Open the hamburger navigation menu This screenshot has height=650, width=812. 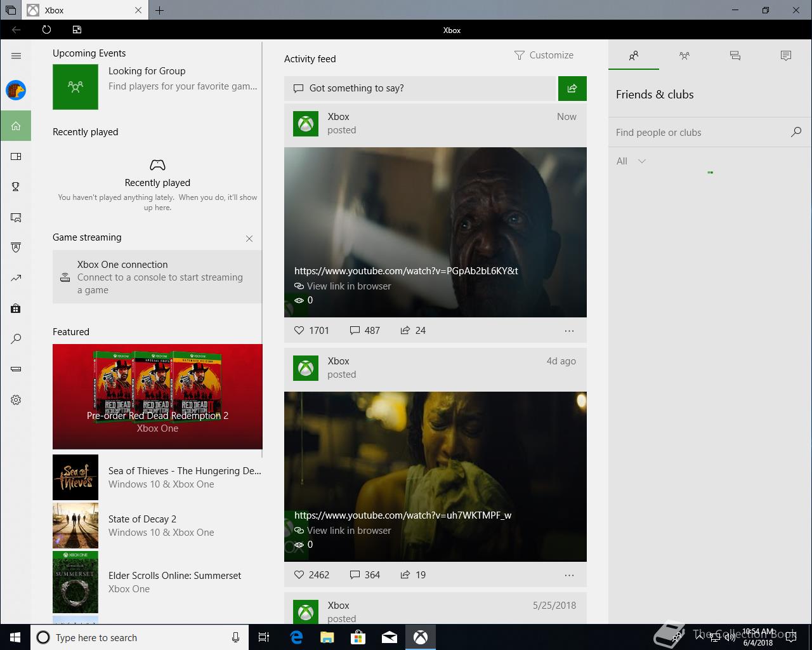[x=16, y=56]
